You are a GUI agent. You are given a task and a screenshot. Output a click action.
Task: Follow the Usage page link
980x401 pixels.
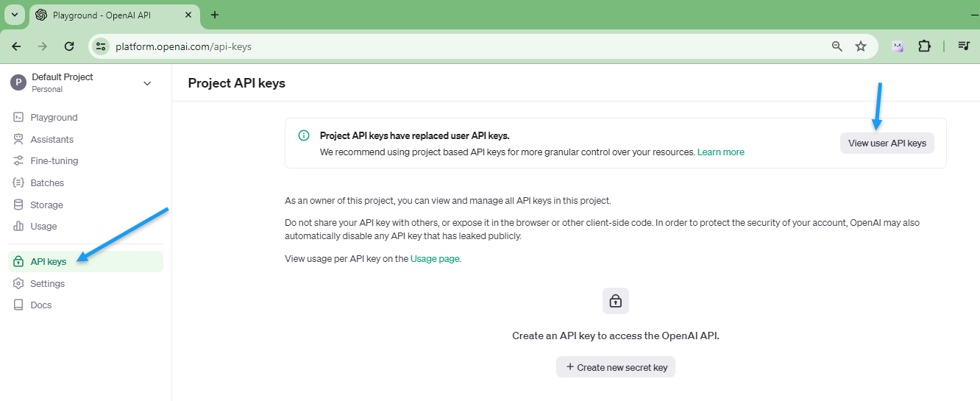(435, 259)
